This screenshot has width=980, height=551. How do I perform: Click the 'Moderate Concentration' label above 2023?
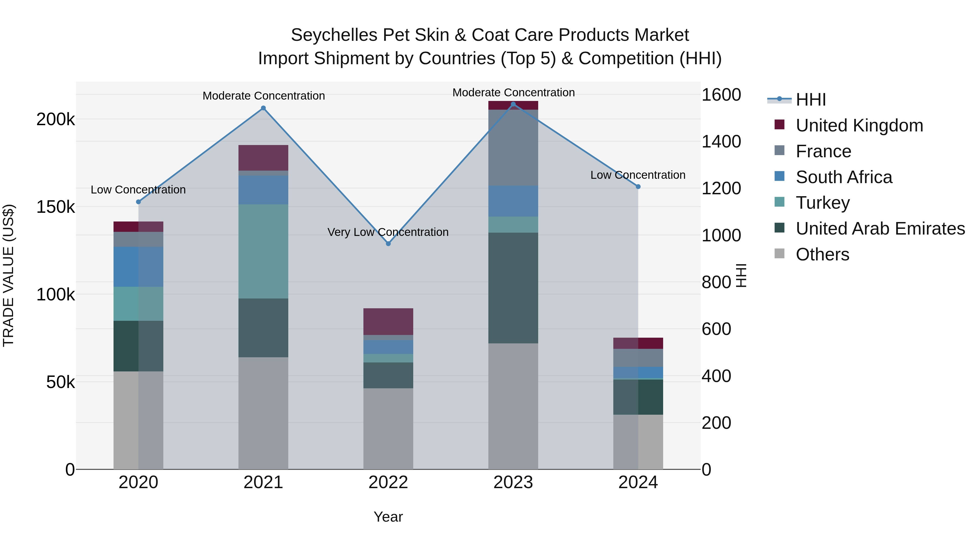(x=514, y=93)
